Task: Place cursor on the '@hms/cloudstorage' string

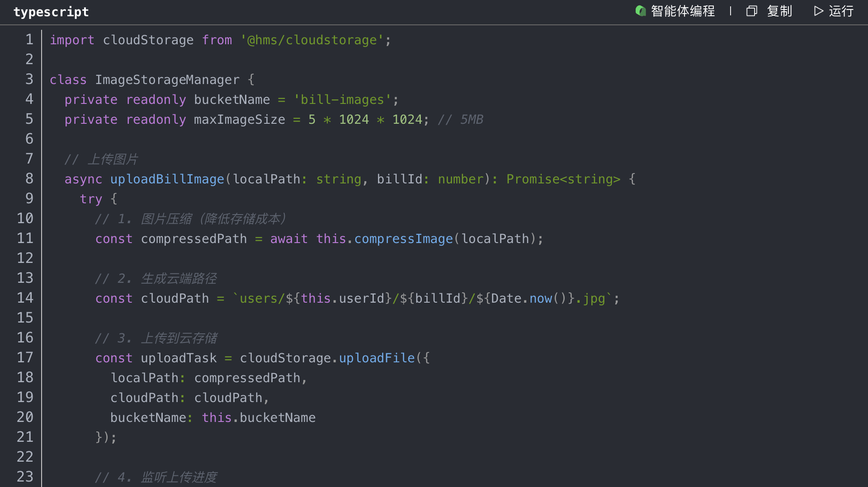Action: [x=312, y=40]
